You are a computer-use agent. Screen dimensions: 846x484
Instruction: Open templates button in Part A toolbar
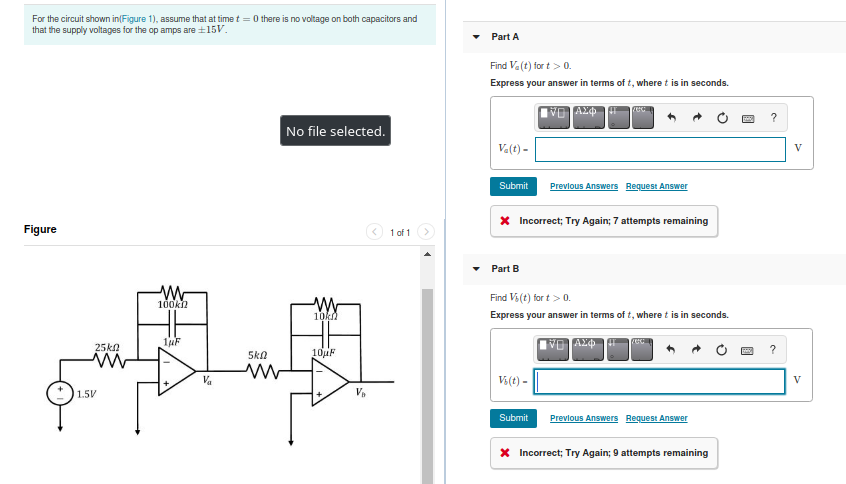(554, 117)
